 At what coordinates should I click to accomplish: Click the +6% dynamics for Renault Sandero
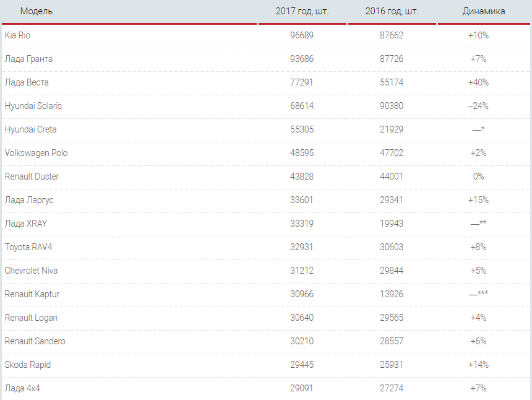pos(478,341)
